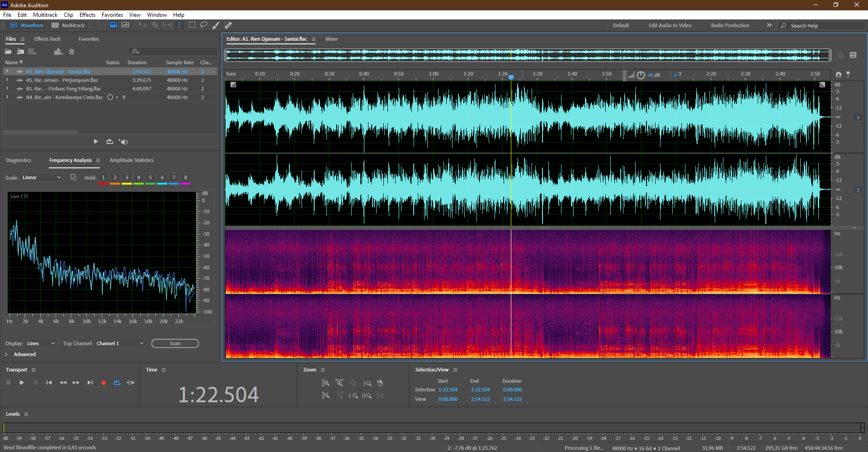The width and height of the screenshot is (868, 452).
Task: Move playhead to previous marker
Action: (49, 383)
